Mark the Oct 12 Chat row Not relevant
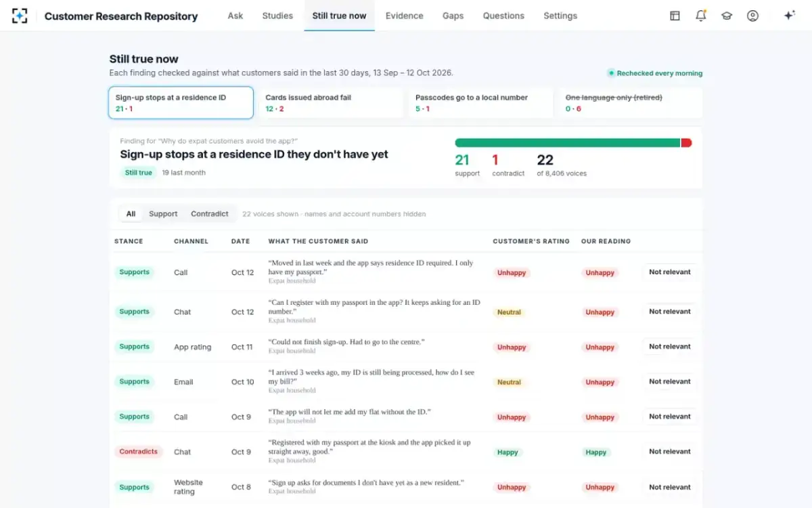This screenshot has height=508, width=812. [x=669, y=312]
